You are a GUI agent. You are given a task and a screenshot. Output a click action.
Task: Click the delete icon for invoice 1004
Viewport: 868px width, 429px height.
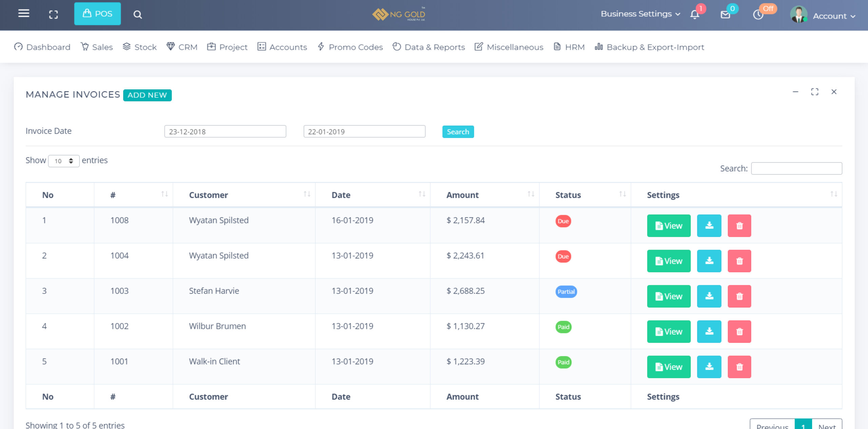click(x=739, y=260)
